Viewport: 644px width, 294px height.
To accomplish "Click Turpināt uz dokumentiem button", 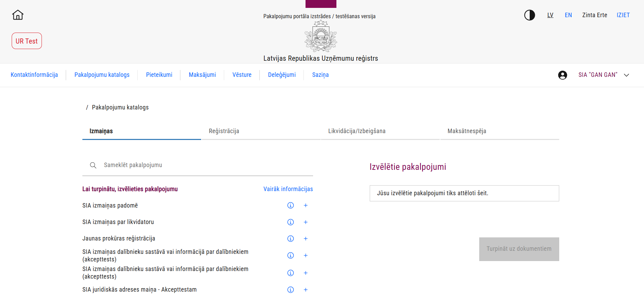I will (x=519, y=249).
